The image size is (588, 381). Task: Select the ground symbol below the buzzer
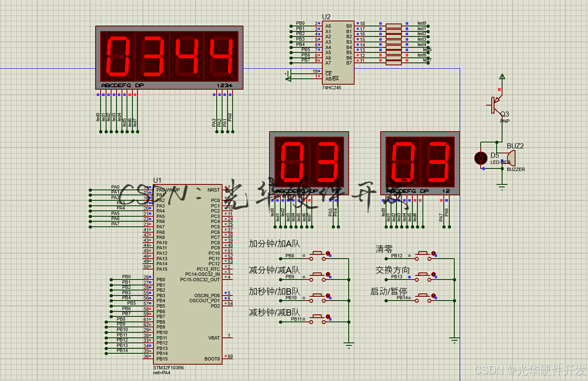502,187
